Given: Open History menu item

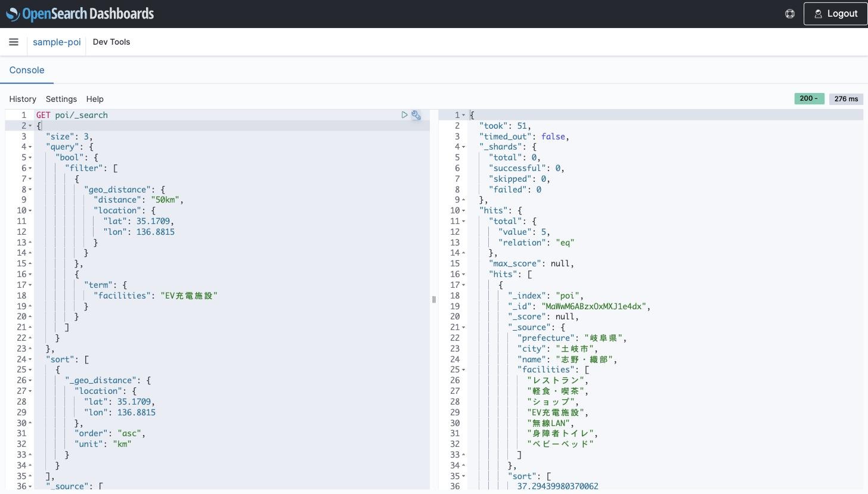Looking at the screenshot, I should (x=23, y=99).
